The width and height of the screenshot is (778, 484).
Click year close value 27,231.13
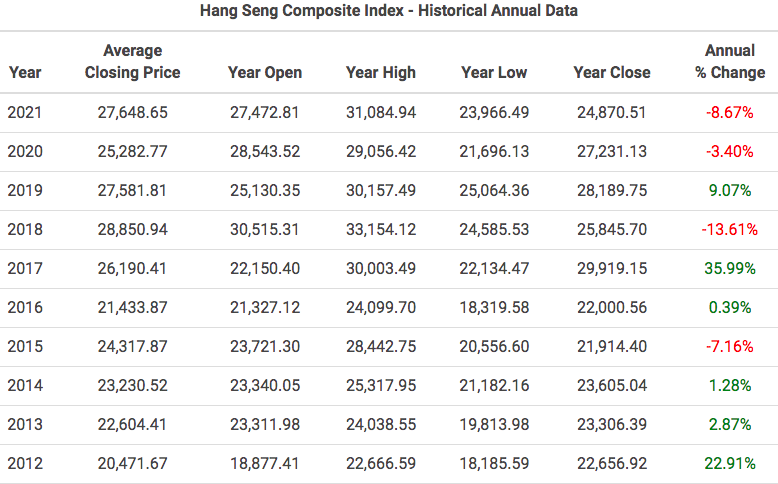click(612, 151)
